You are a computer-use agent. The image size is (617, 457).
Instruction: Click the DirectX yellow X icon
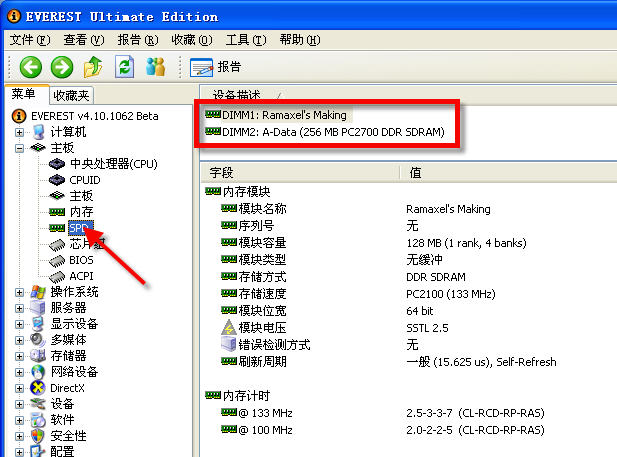pyautogui.click(x=38, y=388)
